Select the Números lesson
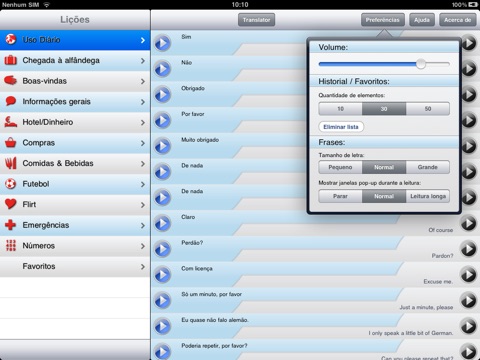The image size is (480, 360). pos(75,246)
